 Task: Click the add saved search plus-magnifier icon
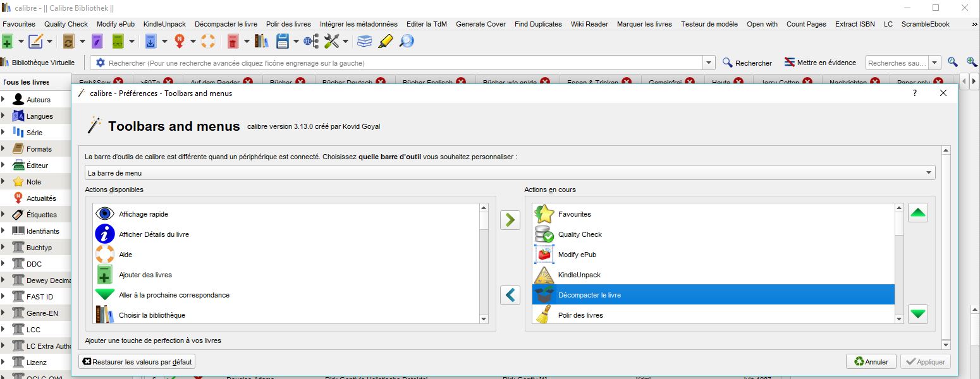(972, 63)
